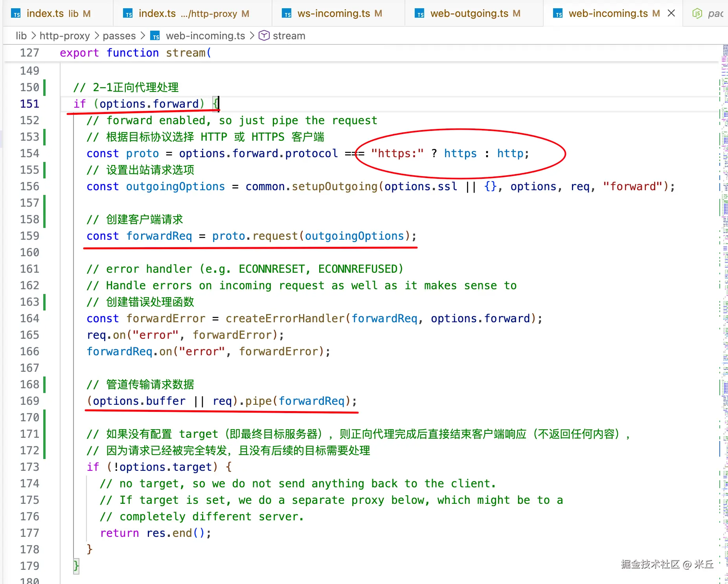Click the "forward" string argument on line 156
This screenshot has width=728, height=584.
[x=633, y=186]
